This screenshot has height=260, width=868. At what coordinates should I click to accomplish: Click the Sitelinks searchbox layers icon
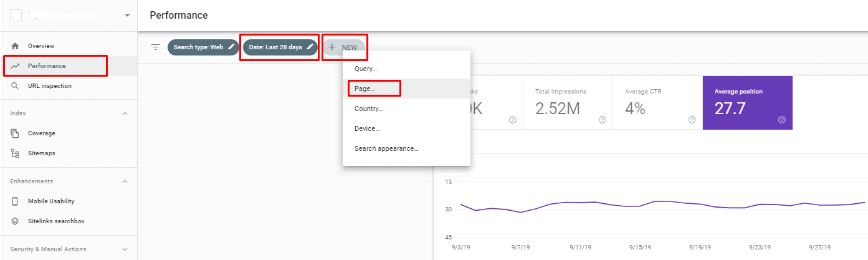[x=16, y=221]
